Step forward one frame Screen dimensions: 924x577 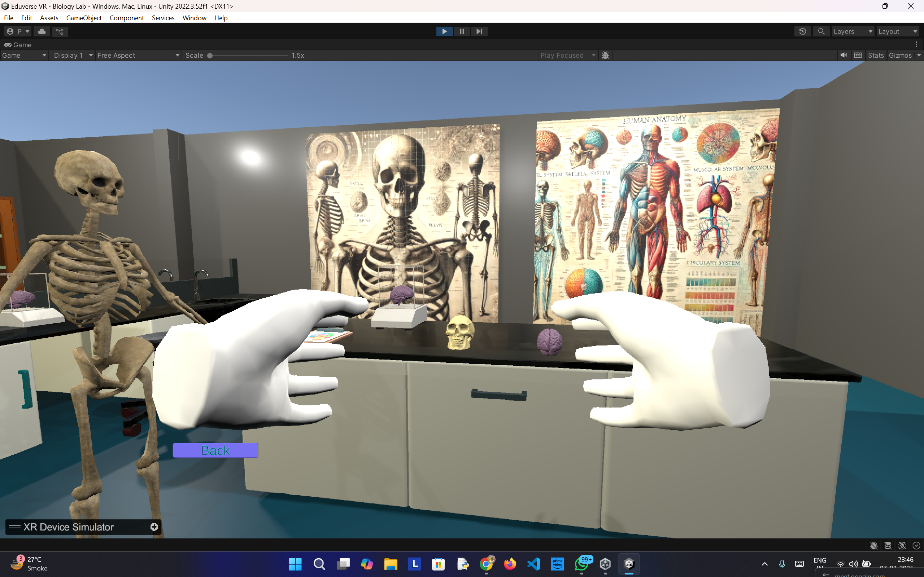479,31
